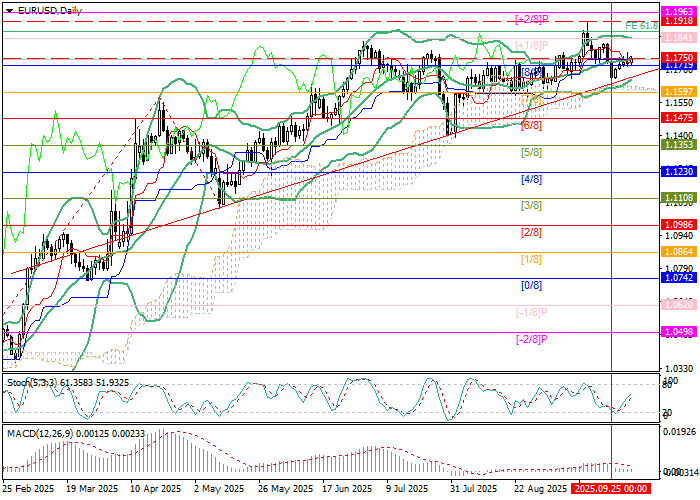
Task: Click the magenta 1.0498 price label
Action: [x=680, y=331]
